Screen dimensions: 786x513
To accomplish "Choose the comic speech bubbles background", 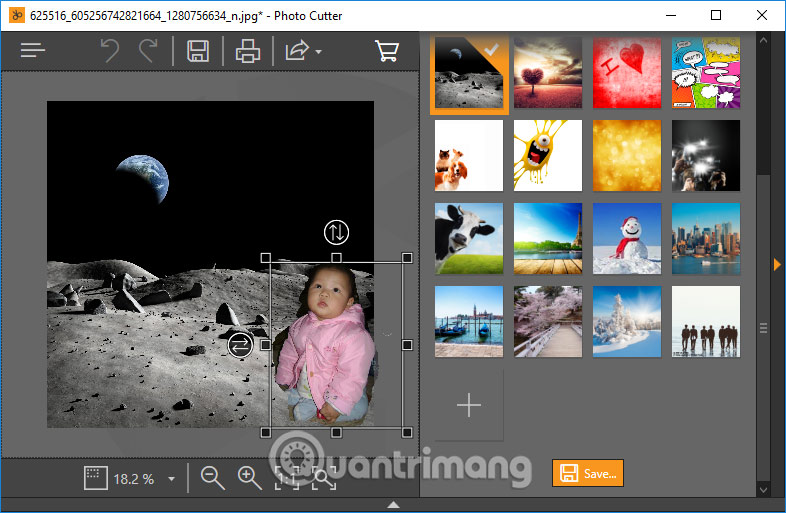I will [706, 73].
